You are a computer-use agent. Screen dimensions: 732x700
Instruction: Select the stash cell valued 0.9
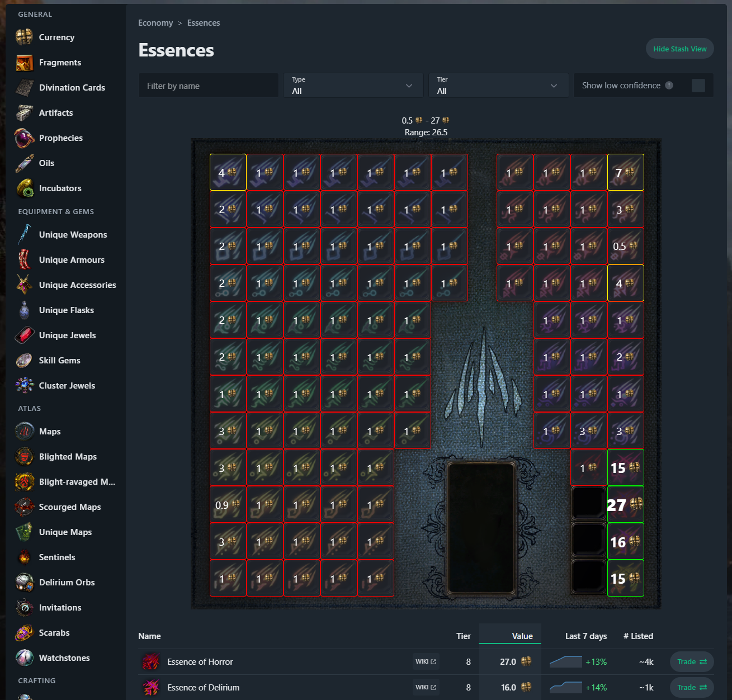click(228, 504)
